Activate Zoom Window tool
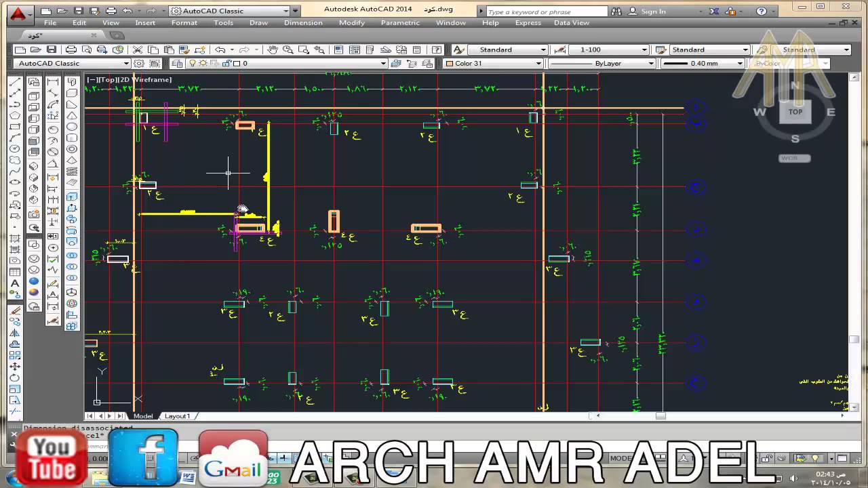The height and width of the screenshot is (488, 868). tap(303, 49)
